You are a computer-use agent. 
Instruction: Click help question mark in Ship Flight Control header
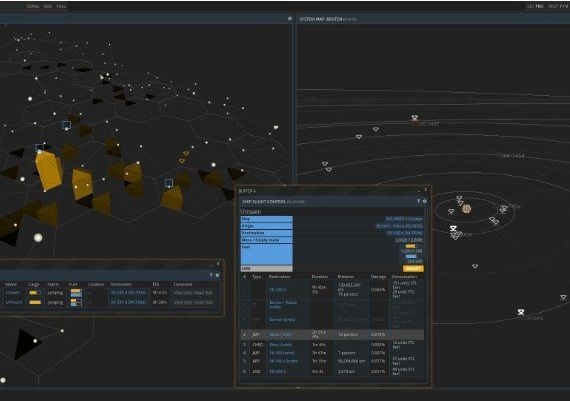418,201
